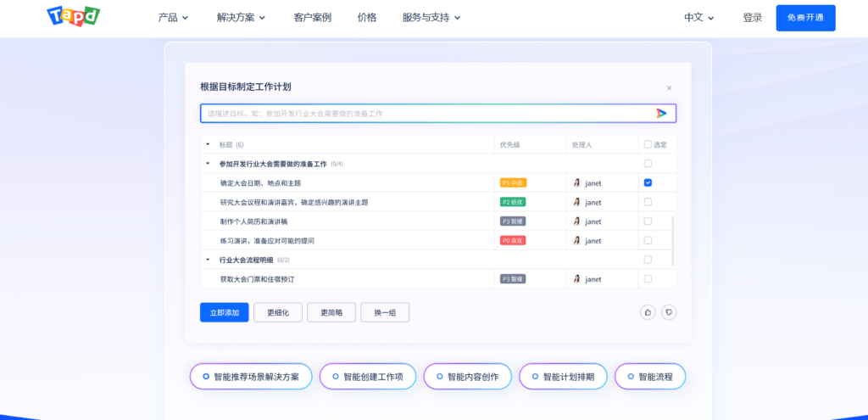Click janet's avatar in 确定大会日期 row
Screen dimensions: 868x420
click(x=577, y=183)
